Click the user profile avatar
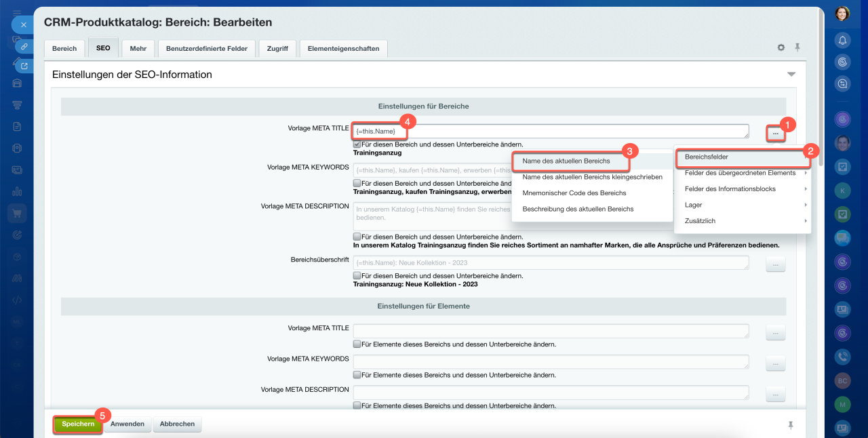 click(842, 14)
